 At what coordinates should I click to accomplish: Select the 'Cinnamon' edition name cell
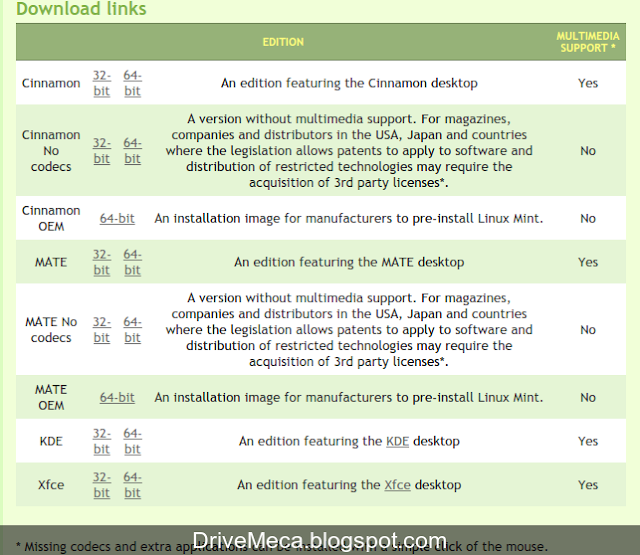[x=51, y=83]
